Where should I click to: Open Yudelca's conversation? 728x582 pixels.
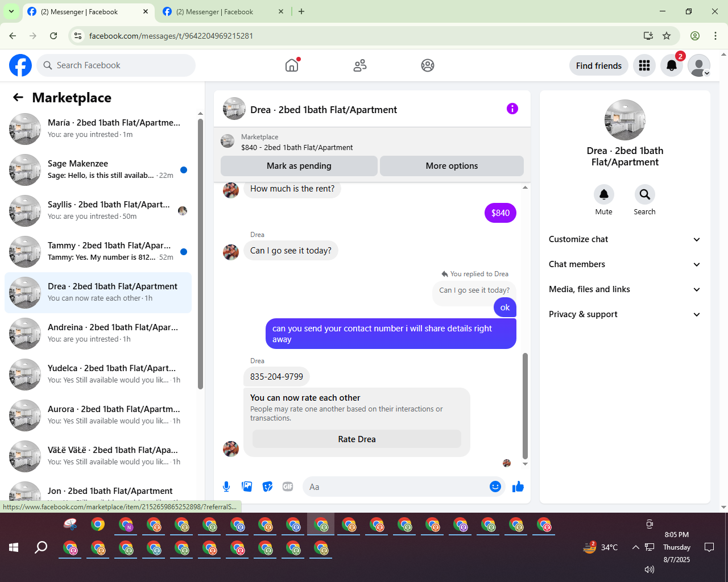click(98, 375)
